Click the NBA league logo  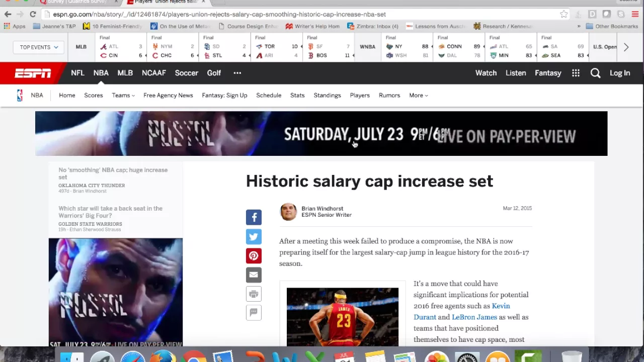pos(20,95)
